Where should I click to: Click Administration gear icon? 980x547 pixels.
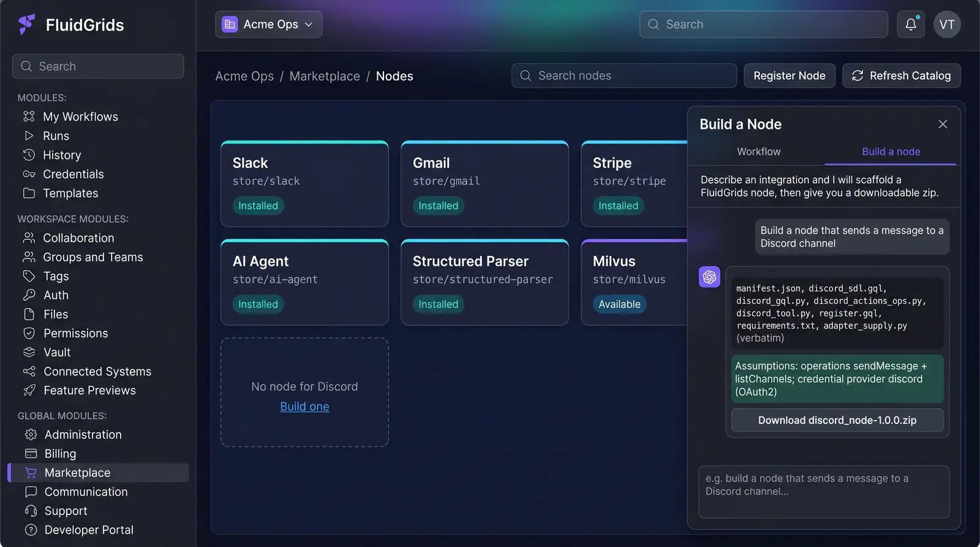(x=31, y=434)
